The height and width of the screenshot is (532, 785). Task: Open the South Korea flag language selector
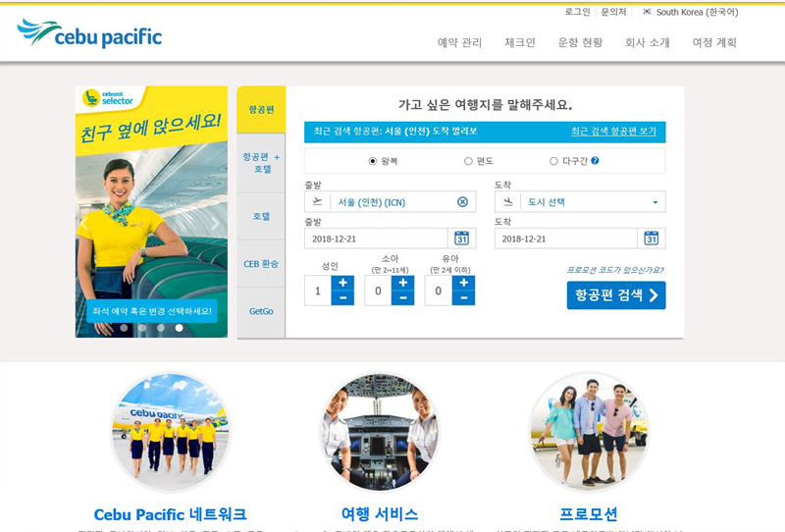[648, 12]
